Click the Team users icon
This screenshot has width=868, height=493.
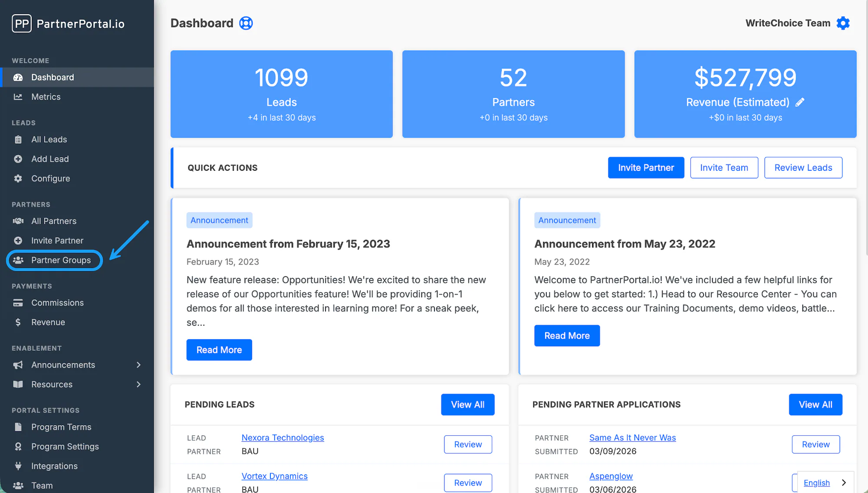tap(18, 486)
